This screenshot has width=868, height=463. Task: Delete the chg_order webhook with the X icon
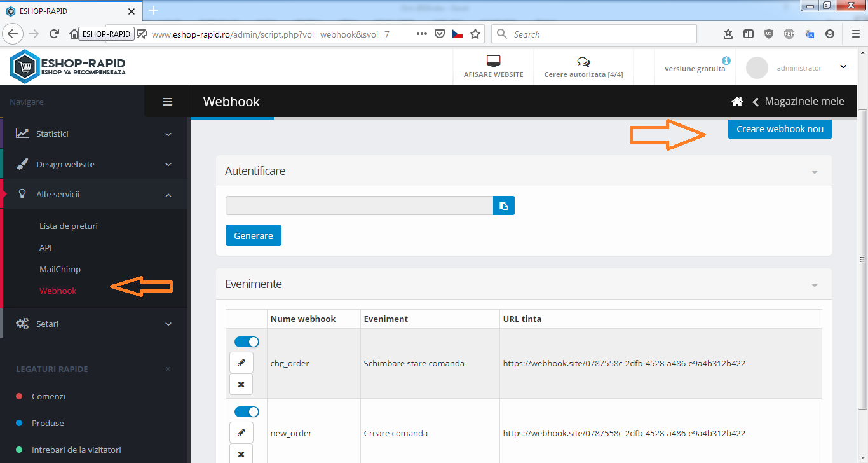pyautogui.click(x=241, y=384)
